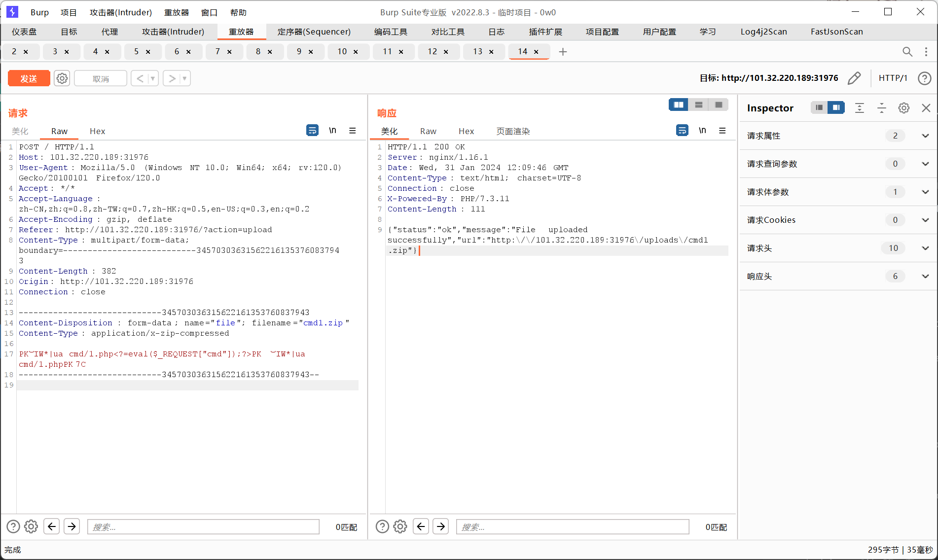Switch to the 编码工具 tab
Screen dimensions: 938x560
click(391, 32)
